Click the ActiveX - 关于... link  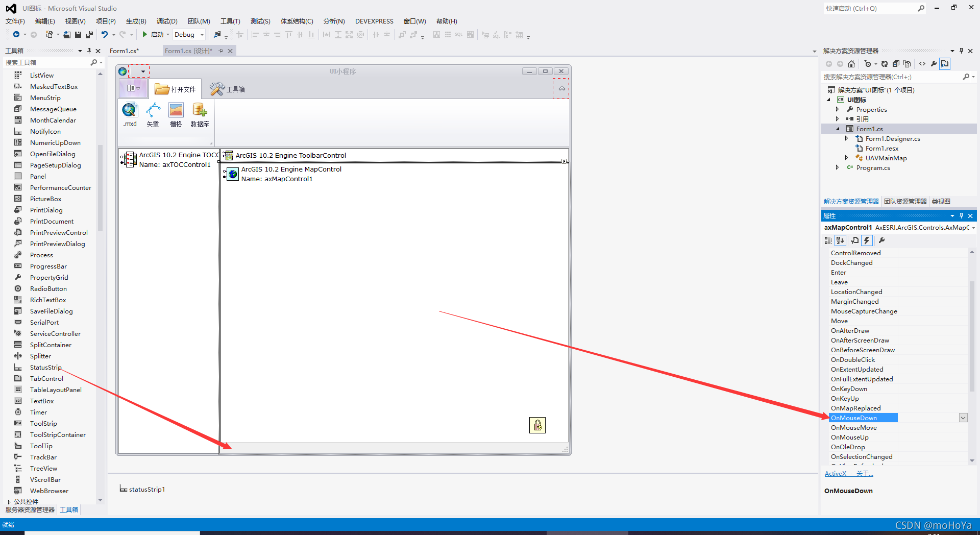[849, 473]
